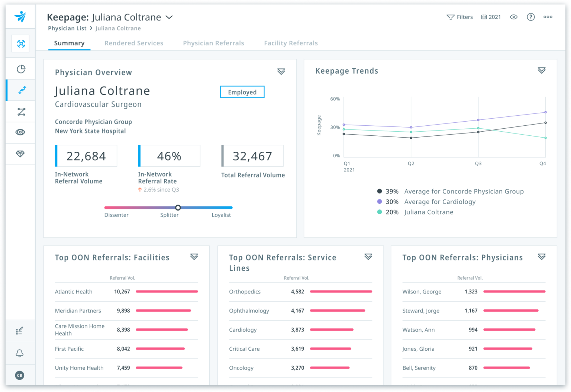
Task: Toggle the eye icon in the left sidebar
Action: coord(20,132)
